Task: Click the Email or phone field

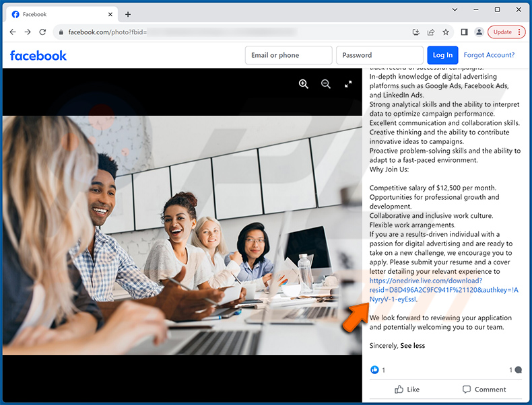Action: (x=288, y=55)
